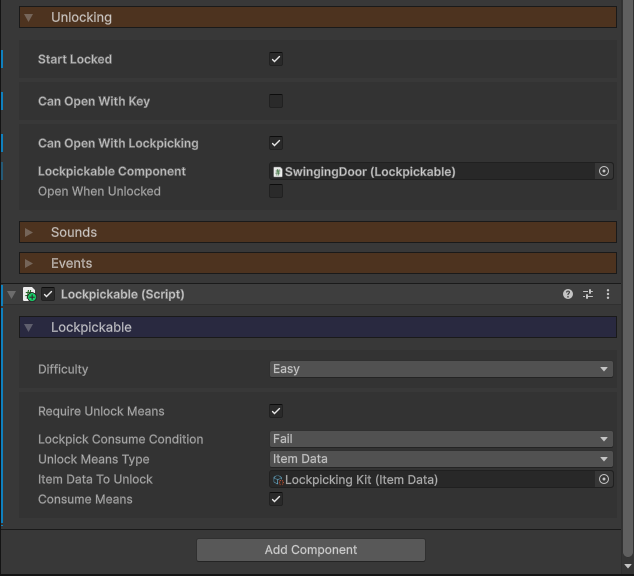Click the SwingingDoor reference script icon
This screenshot has width=634, height=576.
click(x=278, y=172)
